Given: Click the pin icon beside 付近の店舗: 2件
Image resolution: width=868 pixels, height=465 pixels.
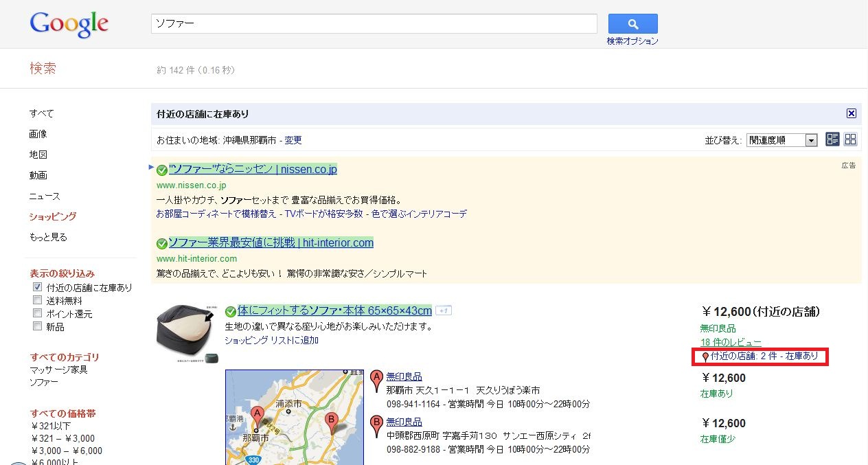Looking at the screenshot, I should click(x=705, y=357).
